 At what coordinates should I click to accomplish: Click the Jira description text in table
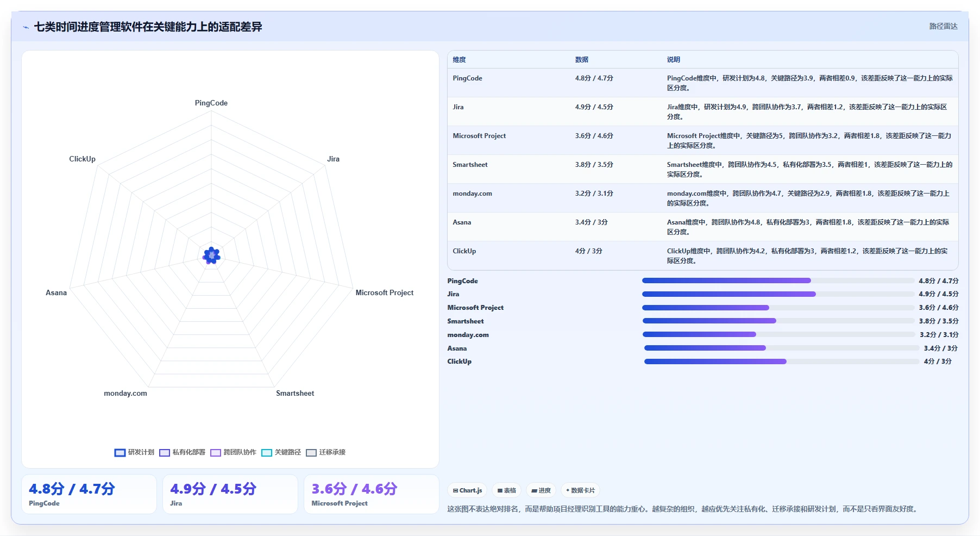[807, 112]
